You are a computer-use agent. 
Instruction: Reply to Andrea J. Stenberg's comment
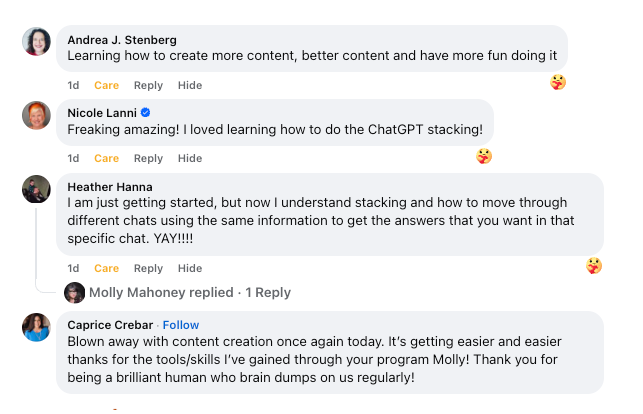pos(148,85)
